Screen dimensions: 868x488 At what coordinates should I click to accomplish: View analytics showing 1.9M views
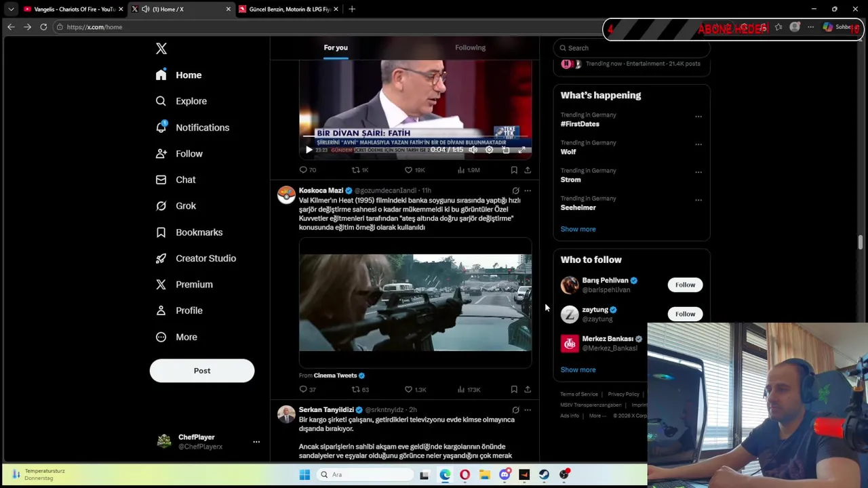pyautogui.click(x=468, y=170)
